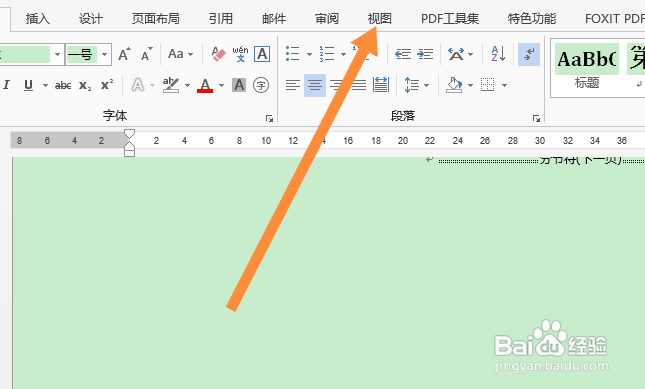The image size is (645, 389).
Task: Sort text with the A-Z icon
Action: pos(498,54)
